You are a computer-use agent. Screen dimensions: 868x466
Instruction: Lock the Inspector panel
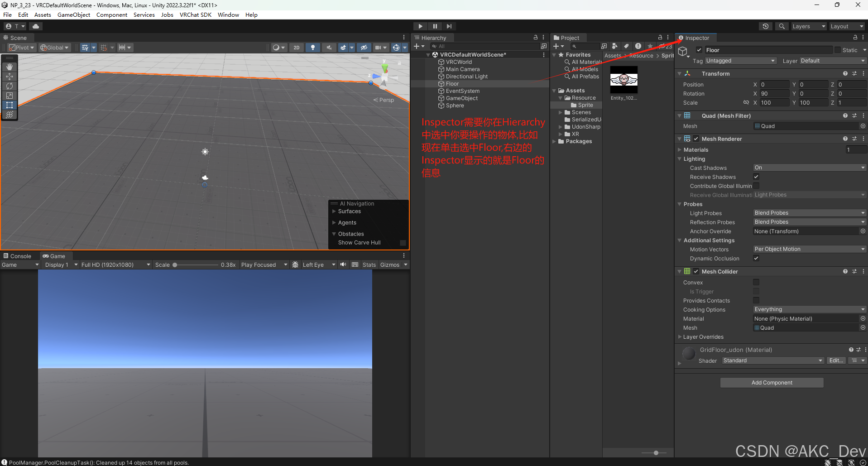855,38
